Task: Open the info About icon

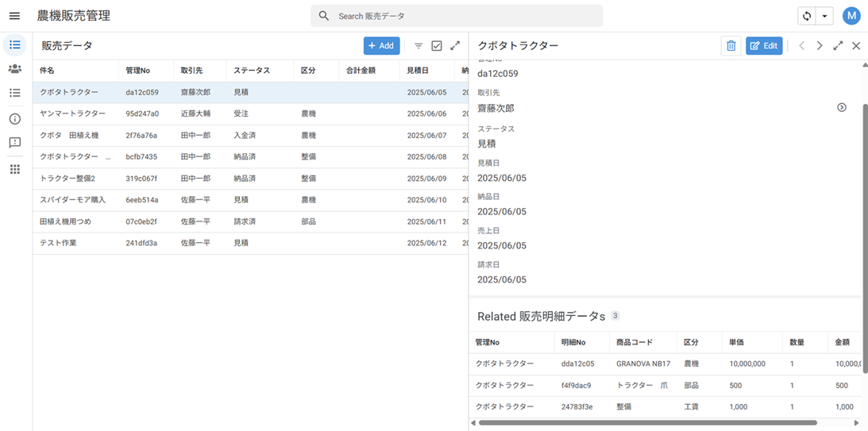Action: coord(15,118)
